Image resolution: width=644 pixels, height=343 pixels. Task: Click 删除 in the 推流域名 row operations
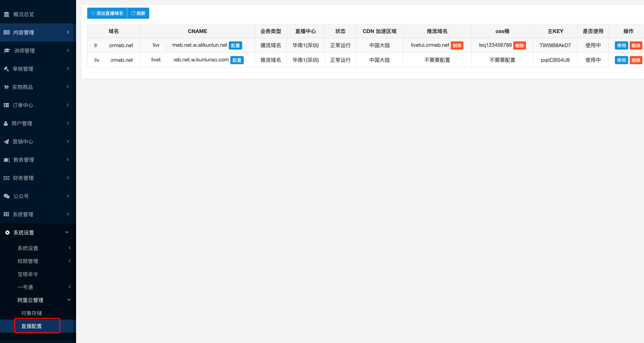click(636, 60)
